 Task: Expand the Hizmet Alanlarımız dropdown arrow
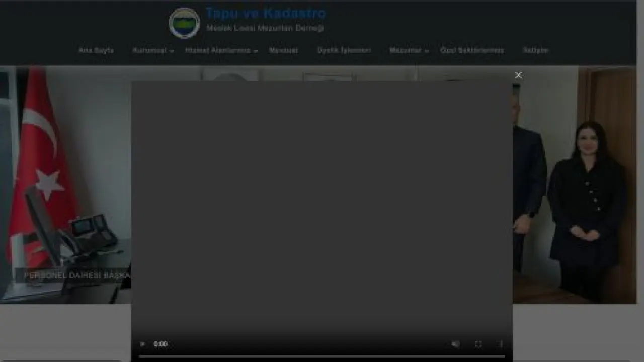pyautogui.click(x=256, y=51)
